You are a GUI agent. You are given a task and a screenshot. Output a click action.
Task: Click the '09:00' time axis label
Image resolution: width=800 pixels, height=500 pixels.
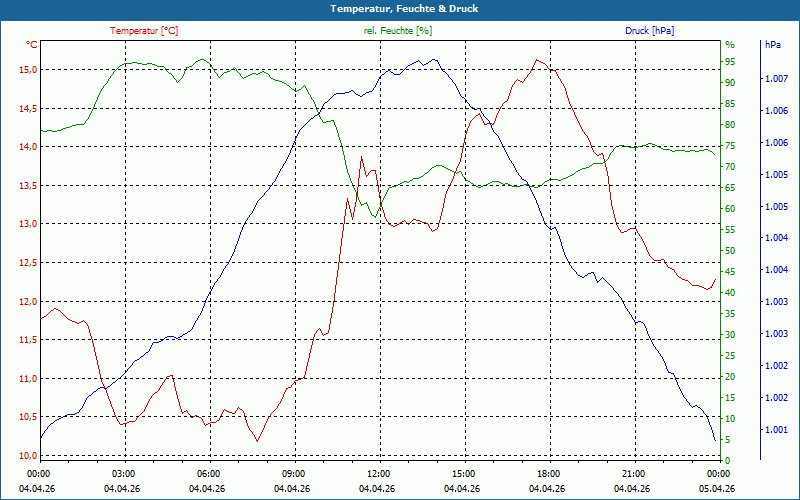[292, 473]
